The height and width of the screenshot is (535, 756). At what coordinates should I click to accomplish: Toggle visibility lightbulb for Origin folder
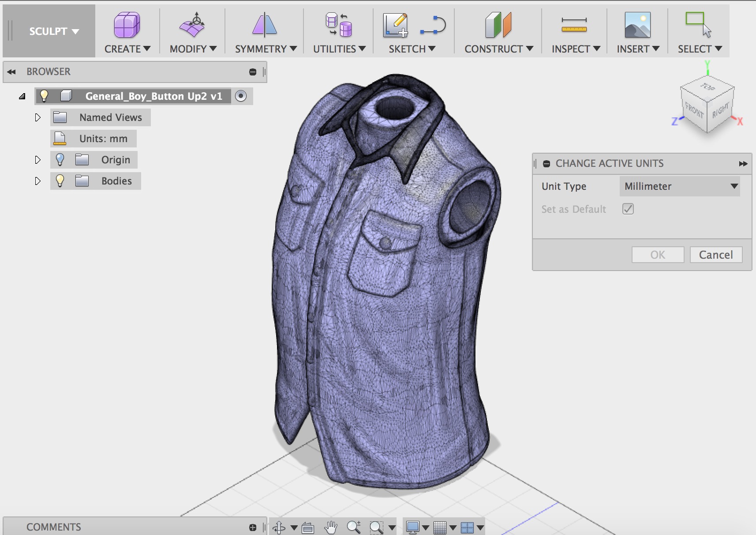click(x=60, y=160)
